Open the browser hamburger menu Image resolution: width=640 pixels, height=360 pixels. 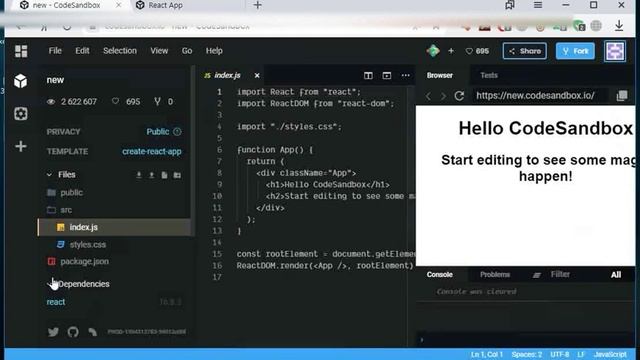point(538,5)
